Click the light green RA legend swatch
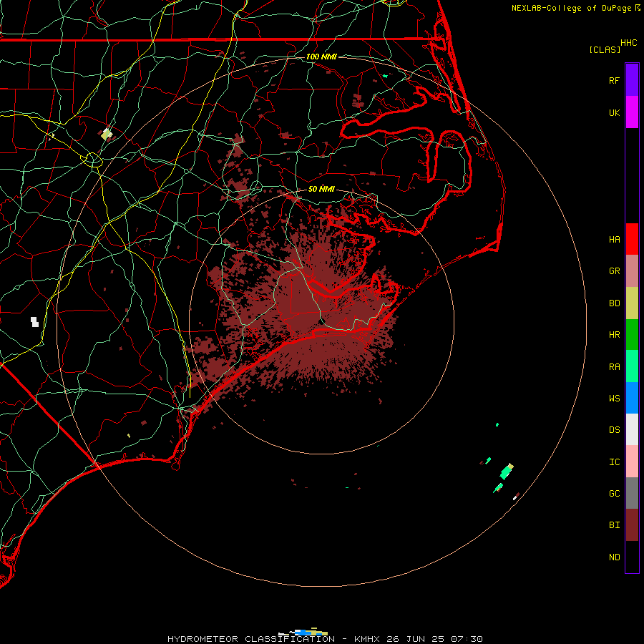This screenshot has width=644, height=644. click(632, 366)
